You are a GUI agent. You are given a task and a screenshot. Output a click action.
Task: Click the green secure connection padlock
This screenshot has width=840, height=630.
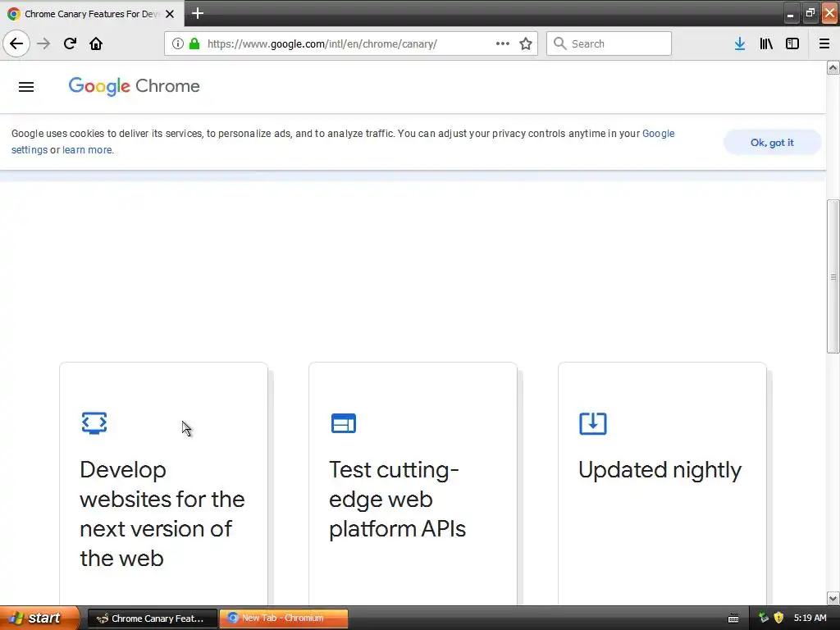tap(194, 43)
